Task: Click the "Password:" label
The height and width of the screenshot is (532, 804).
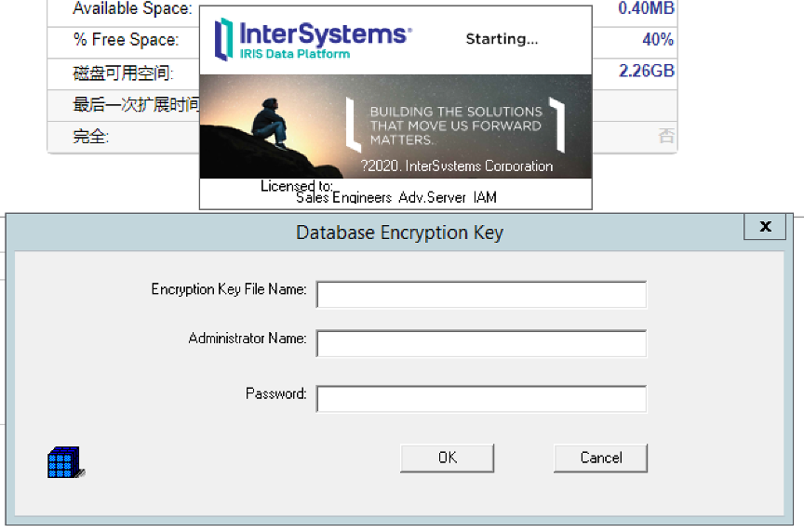Action: tap(275, 393)
